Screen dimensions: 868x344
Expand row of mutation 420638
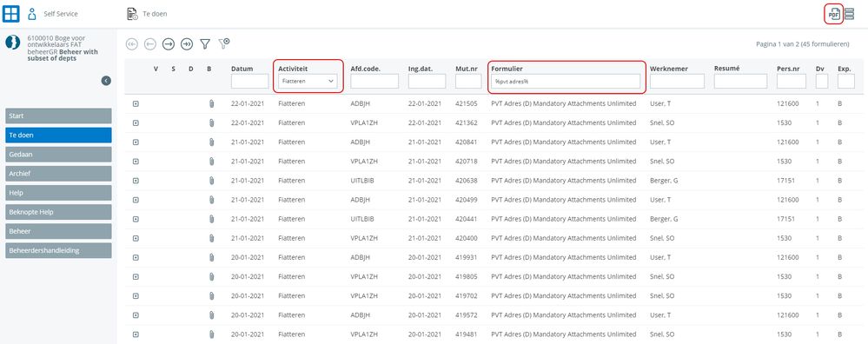(136, 181)
